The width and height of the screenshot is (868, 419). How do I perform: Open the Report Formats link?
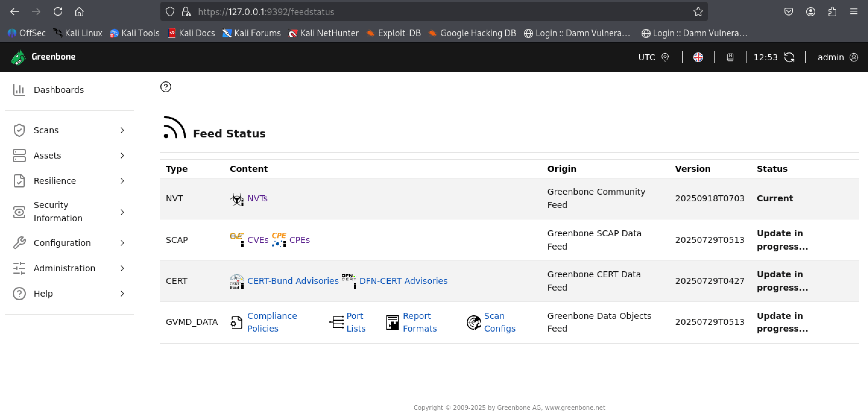coord(419,322)
